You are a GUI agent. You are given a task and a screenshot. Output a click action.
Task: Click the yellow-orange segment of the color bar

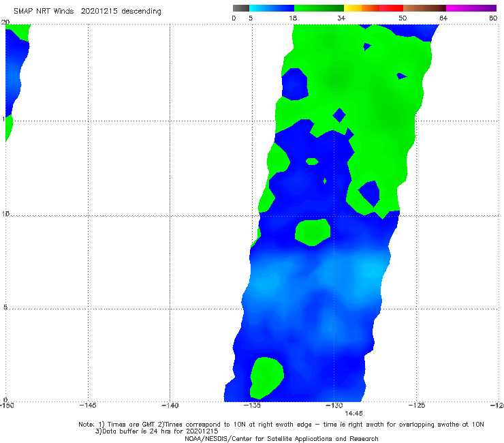pyautogui.click(x=362, y=8)
